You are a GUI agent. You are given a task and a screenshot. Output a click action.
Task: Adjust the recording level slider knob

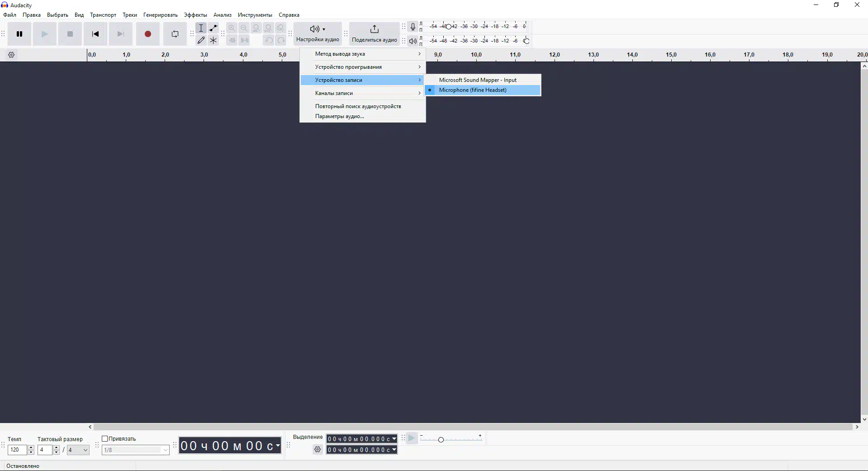coord(448,27)
